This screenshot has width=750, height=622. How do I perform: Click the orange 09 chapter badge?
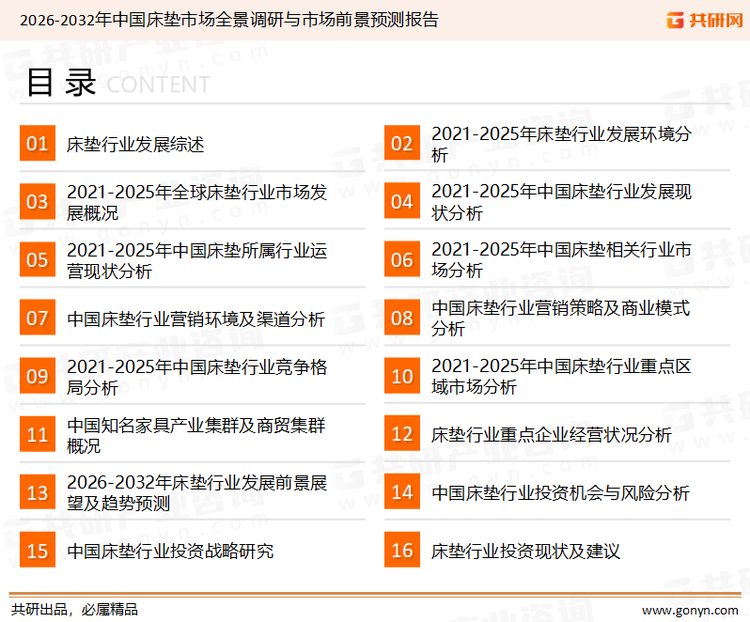37,376
